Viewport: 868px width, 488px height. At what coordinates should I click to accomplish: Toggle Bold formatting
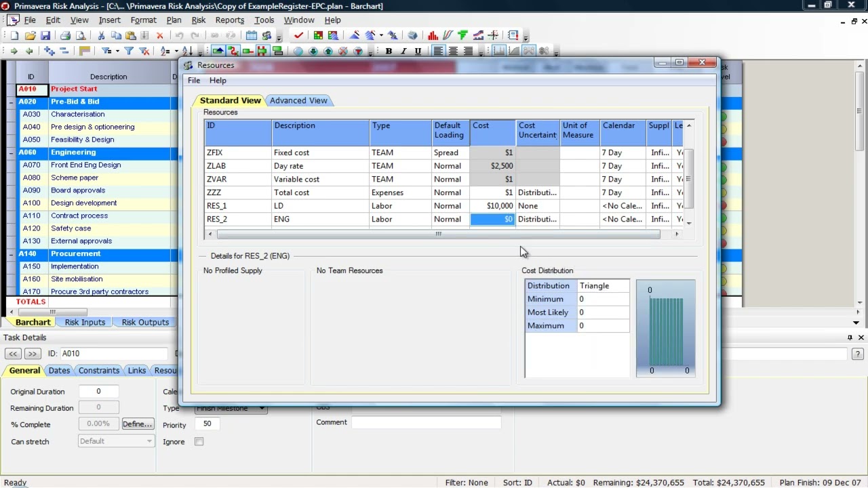[389, 51]
